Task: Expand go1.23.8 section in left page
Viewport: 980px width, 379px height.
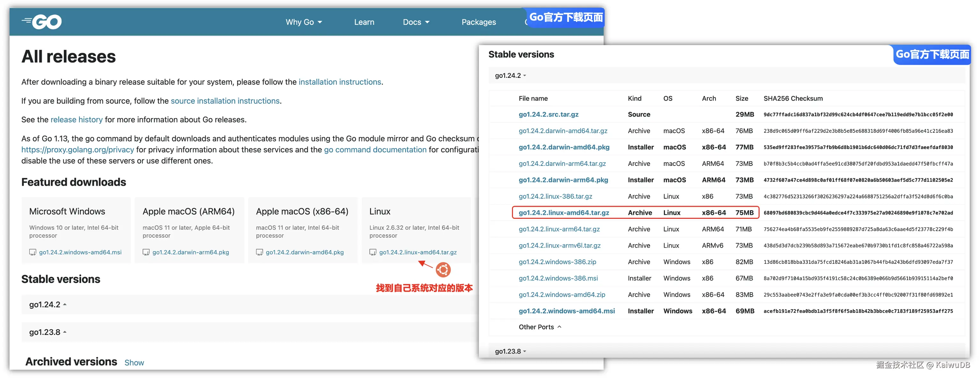Action: (48, 332)
